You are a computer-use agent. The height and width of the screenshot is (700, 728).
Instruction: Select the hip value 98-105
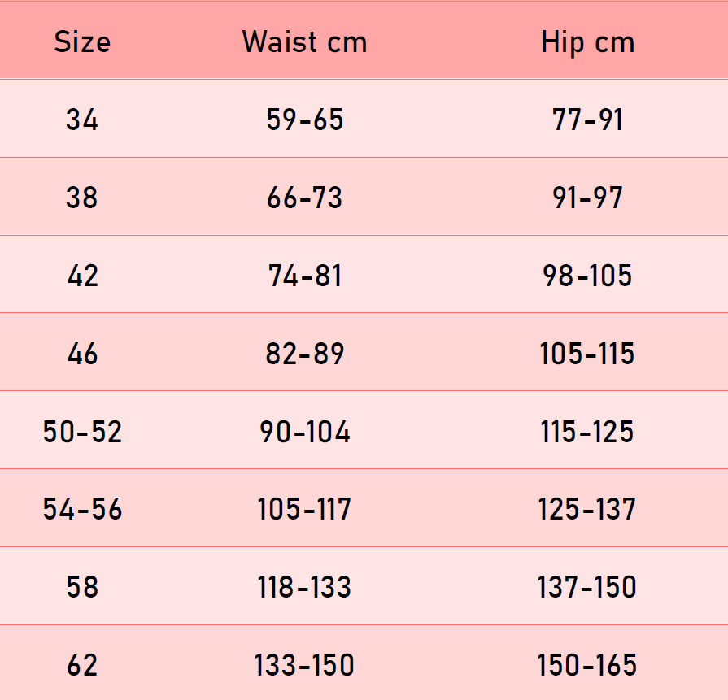(x=587, y=276)
